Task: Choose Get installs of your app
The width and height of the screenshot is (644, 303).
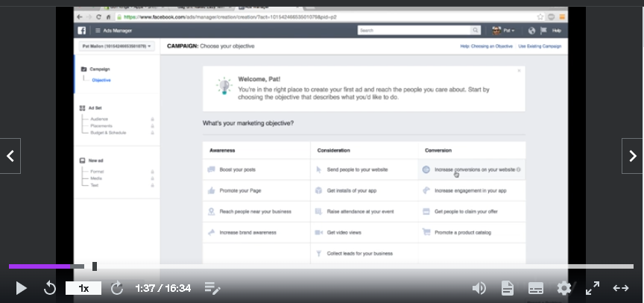Action: [364, 190]
